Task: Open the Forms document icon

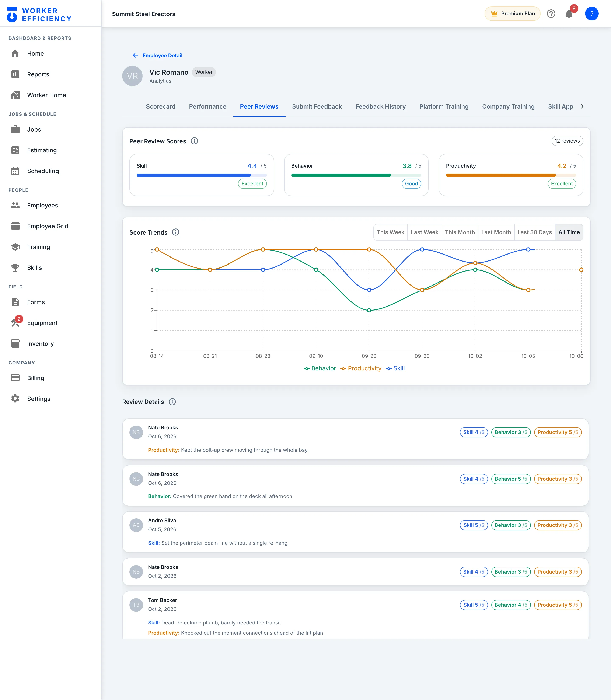Action: click(15, 302)
